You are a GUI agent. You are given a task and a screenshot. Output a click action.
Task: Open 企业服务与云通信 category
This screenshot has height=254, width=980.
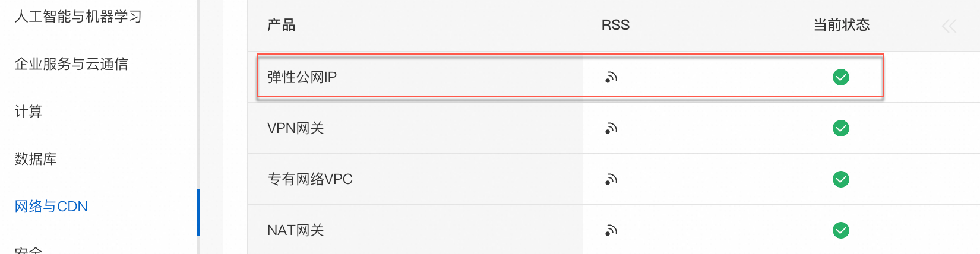(71, 64)
